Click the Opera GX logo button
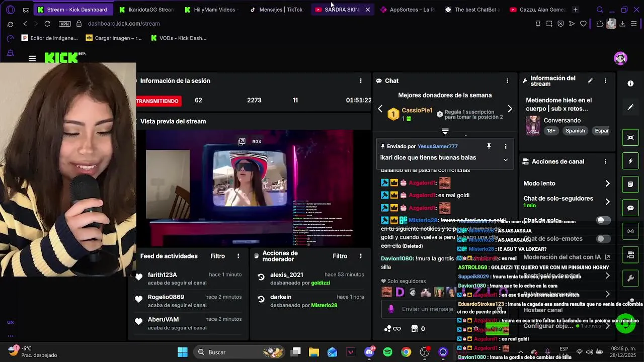This screenshot has width=644, height=362. point(11,10)
